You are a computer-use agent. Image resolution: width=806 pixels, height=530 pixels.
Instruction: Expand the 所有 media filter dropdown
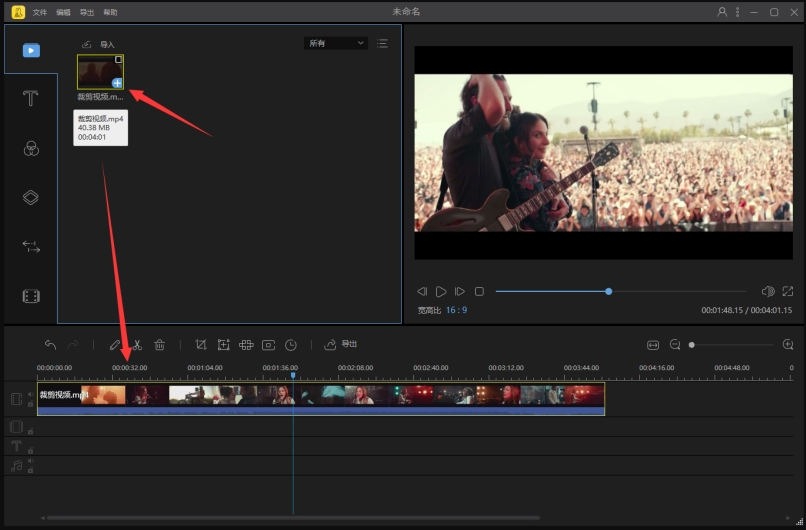pyautogui.click(x=335, y=44)
